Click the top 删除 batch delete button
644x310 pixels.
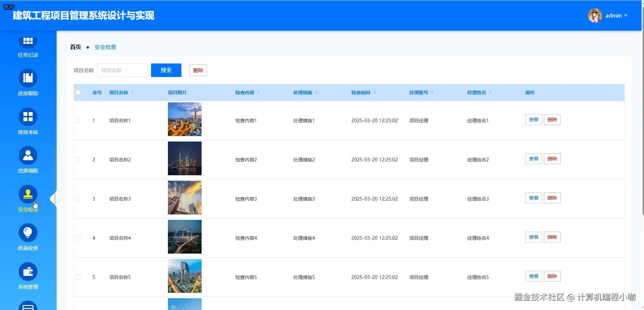[x=198, y=70]
